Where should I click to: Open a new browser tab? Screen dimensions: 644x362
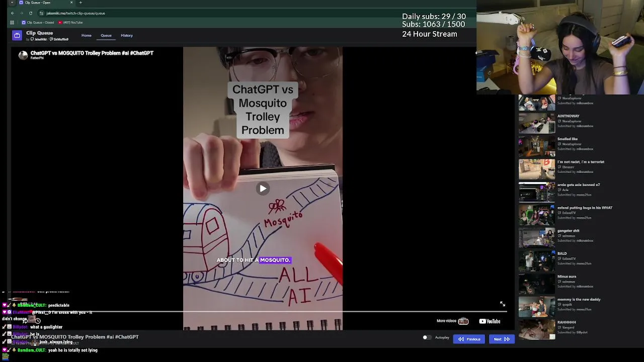(x=80, y=3)
